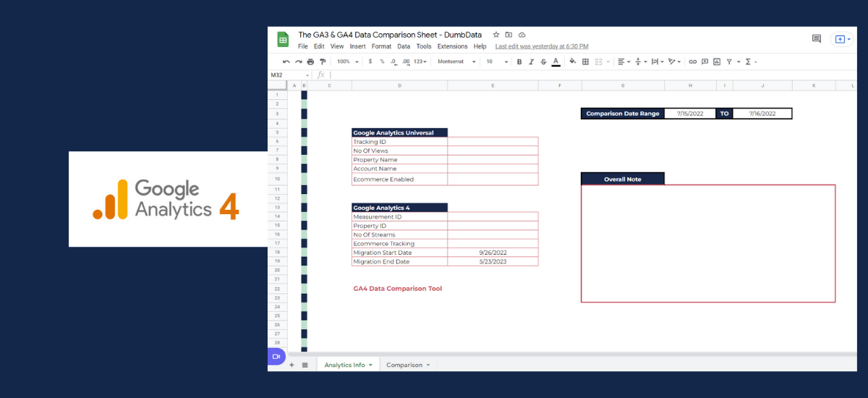The width and height of the screenshot is (868, 398).
Task: Open the comment history icon
Action: [x=817, y=39]
